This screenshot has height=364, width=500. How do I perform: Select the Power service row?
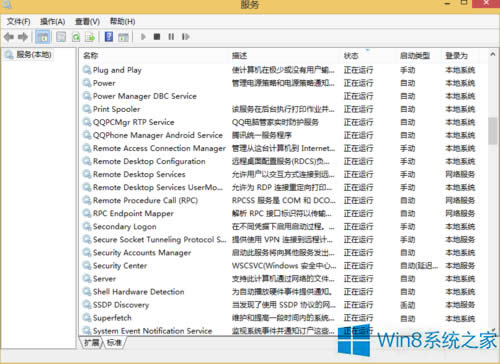(x=279, y=83)
